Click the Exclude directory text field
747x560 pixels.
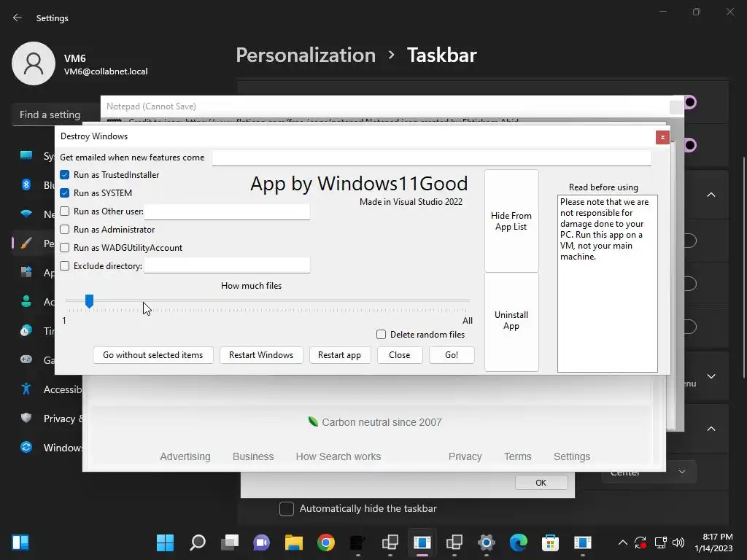click(x=228, y=265)
